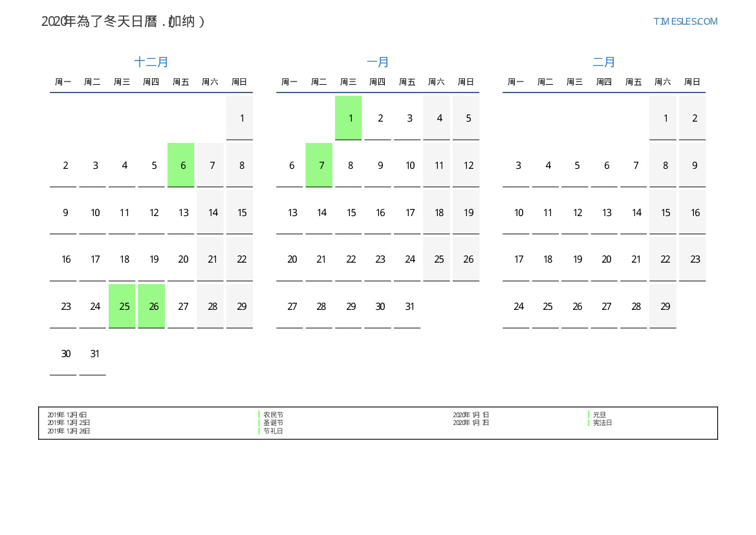Click highlighted December 25 holiday cell
This screenshot has height=535, width=756.
122,307
